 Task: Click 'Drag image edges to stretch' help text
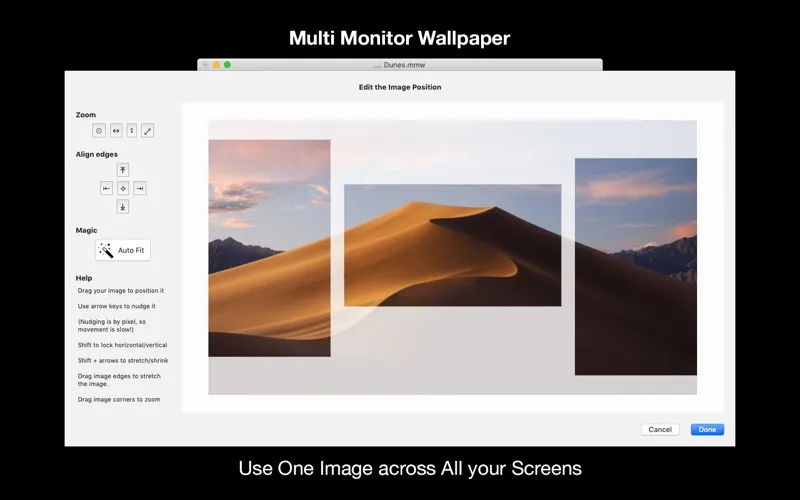(x=119, y=380)
